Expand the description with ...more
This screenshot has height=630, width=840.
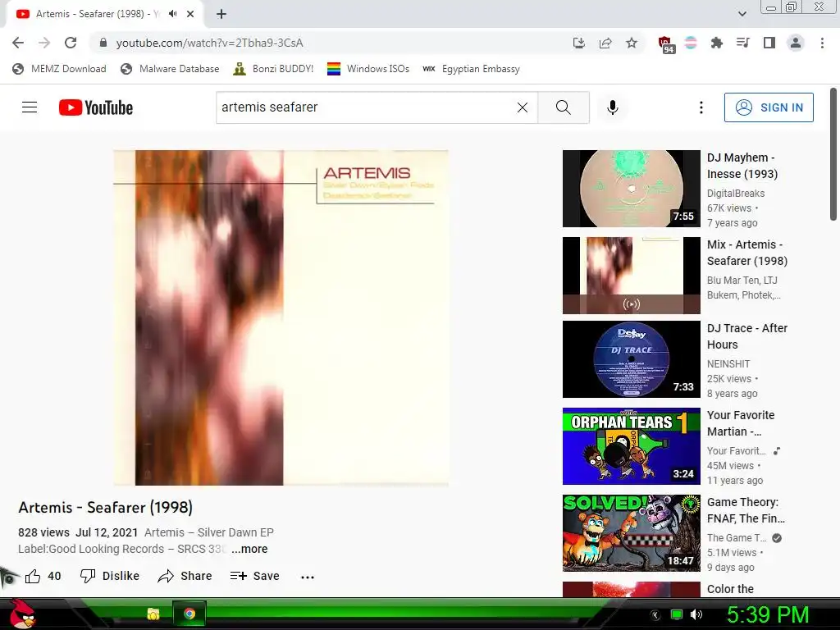point(249,549)
